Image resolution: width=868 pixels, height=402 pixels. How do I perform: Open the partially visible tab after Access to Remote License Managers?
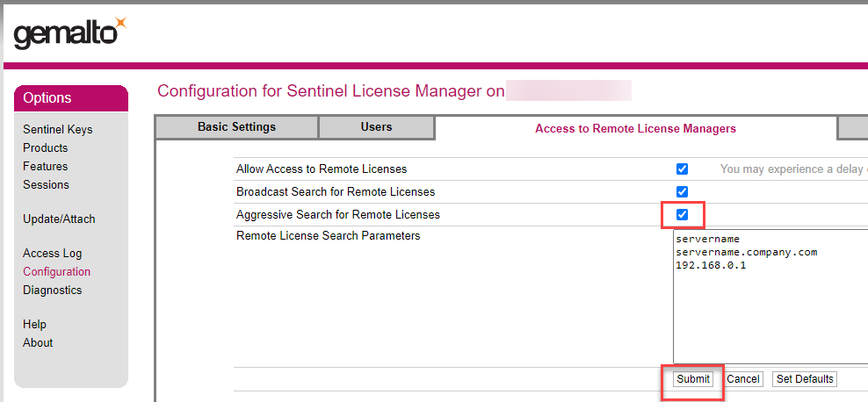pos(853,127)
